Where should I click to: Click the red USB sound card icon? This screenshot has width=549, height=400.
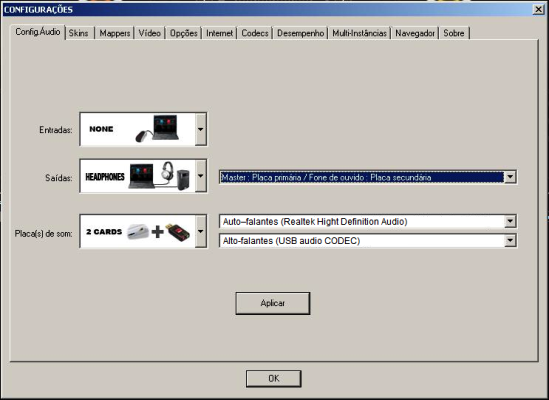pos(178,232)
